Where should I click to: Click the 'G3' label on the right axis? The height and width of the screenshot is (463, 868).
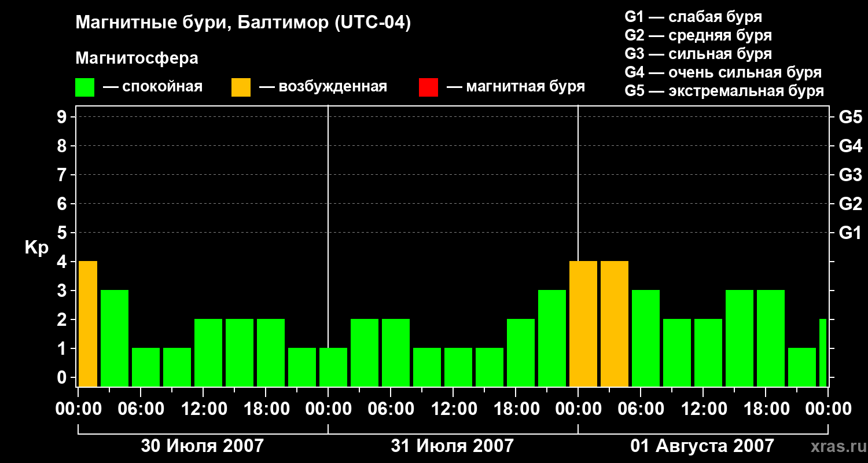coord(850,175)
